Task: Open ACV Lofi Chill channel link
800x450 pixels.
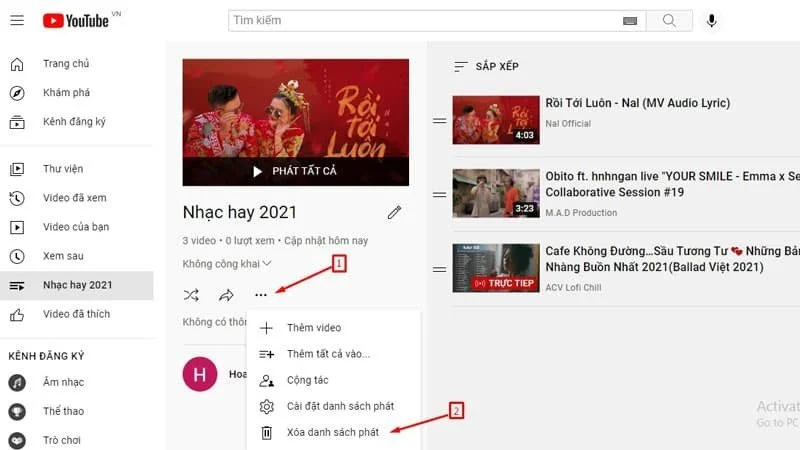Action: pos(573,287)
